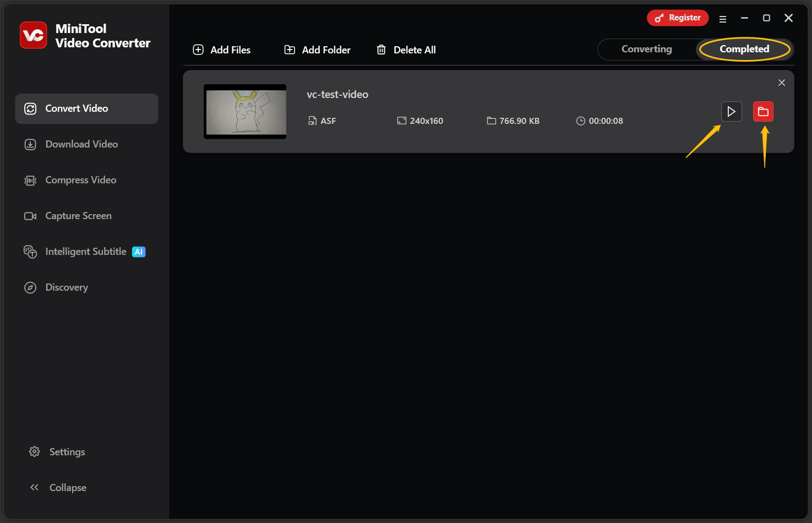This screenshot has width=812, height=523.
Task: Switch to the Compress Video tool
Action: tap(80, 180)
